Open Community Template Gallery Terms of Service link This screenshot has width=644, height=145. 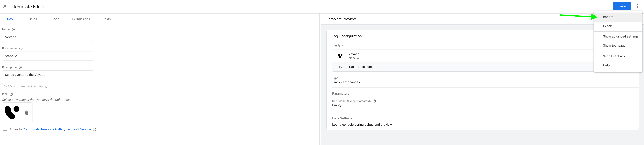coord(57,129)
